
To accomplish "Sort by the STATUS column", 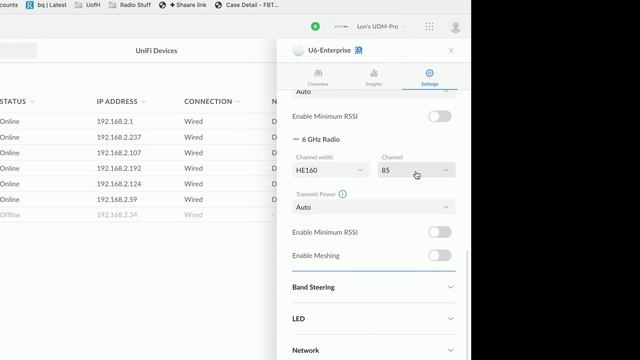I will click(17, 101).
